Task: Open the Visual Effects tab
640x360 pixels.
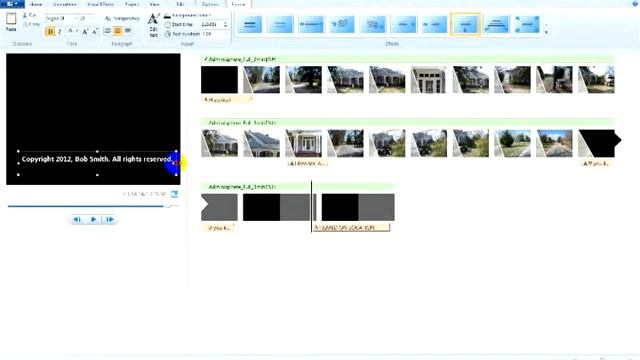Action: 100,4
